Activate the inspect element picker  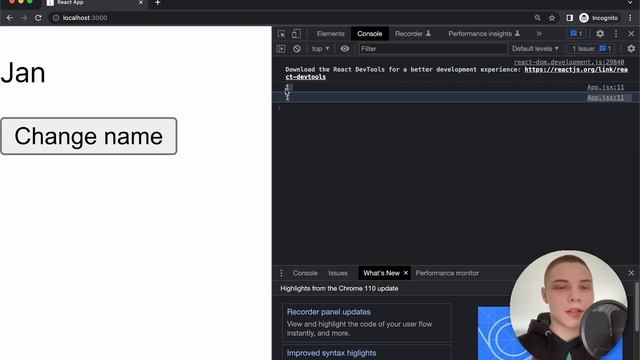[x=281, y=34]
